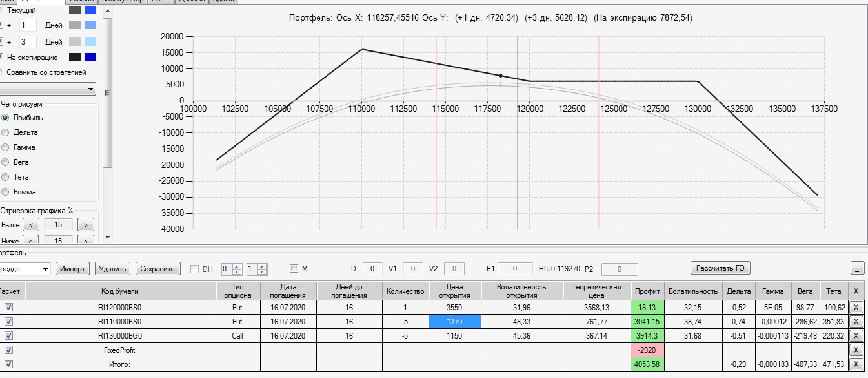Click X on the FixedProfit row
The width and height of the screenshot is (868, 378).
[x=855, y=350]
